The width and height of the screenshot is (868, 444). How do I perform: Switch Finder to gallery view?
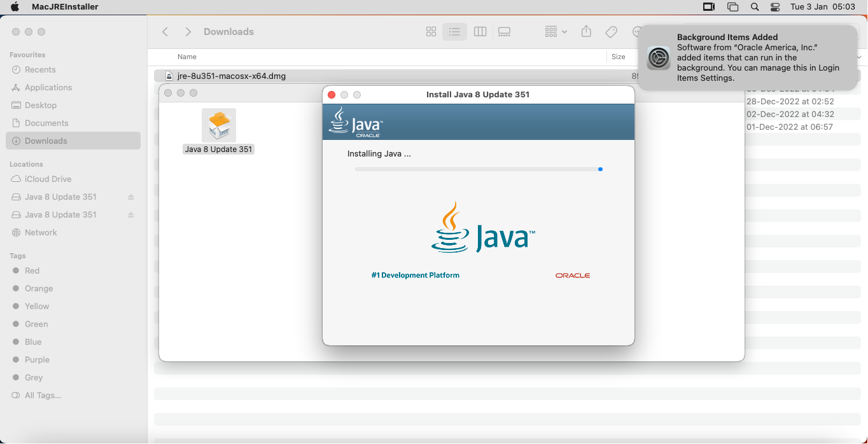505,32
